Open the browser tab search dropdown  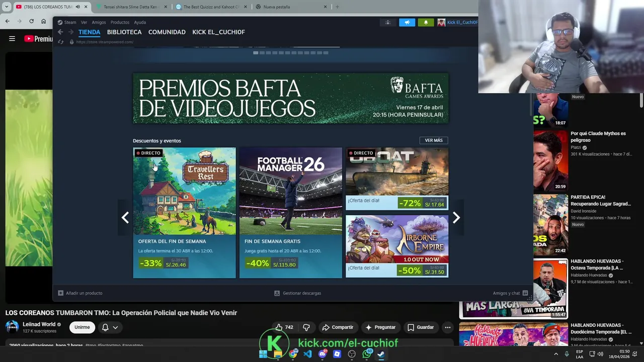point(7,7)
